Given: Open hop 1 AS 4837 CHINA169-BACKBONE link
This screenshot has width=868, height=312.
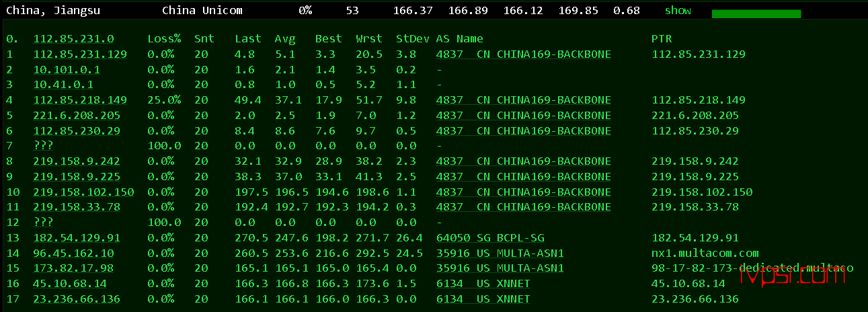Looking at the screenshot, I should tap(524, 54).
